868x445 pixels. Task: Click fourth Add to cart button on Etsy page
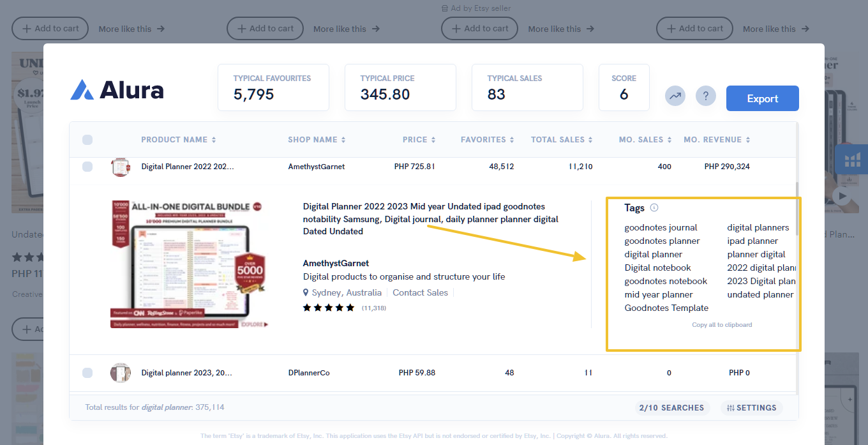(694, 29)
